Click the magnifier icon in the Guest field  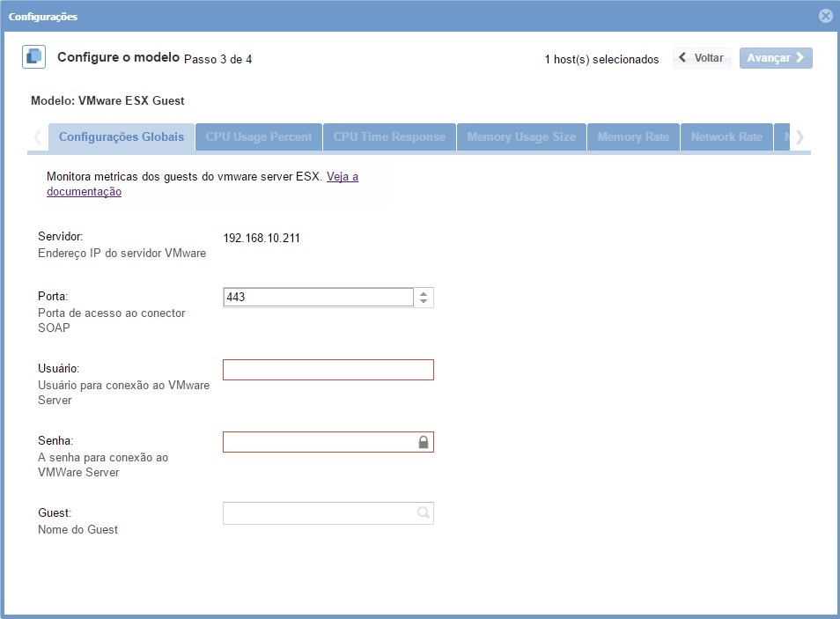424,513
